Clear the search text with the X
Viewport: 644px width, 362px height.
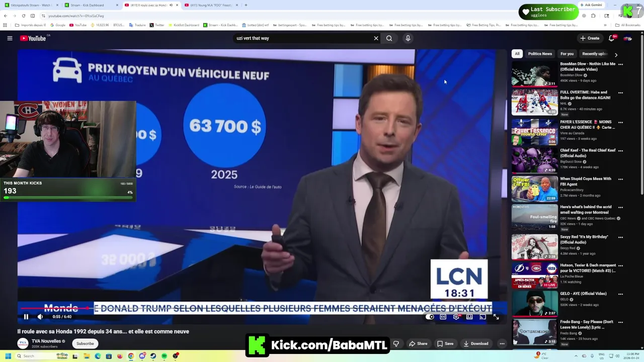point(376,38)
